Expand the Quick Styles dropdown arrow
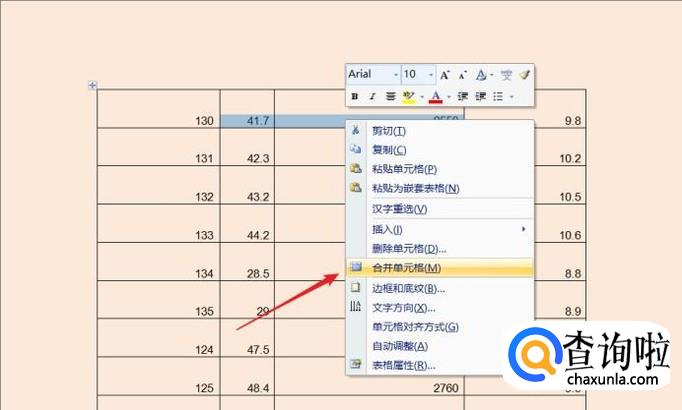 click(x=492, y=75)
